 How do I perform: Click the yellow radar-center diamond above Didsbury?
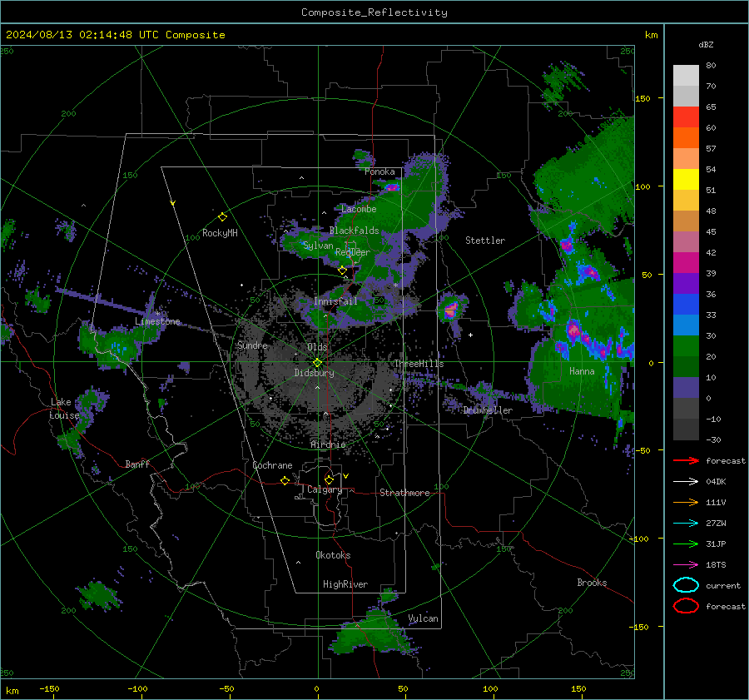(317, 363)
